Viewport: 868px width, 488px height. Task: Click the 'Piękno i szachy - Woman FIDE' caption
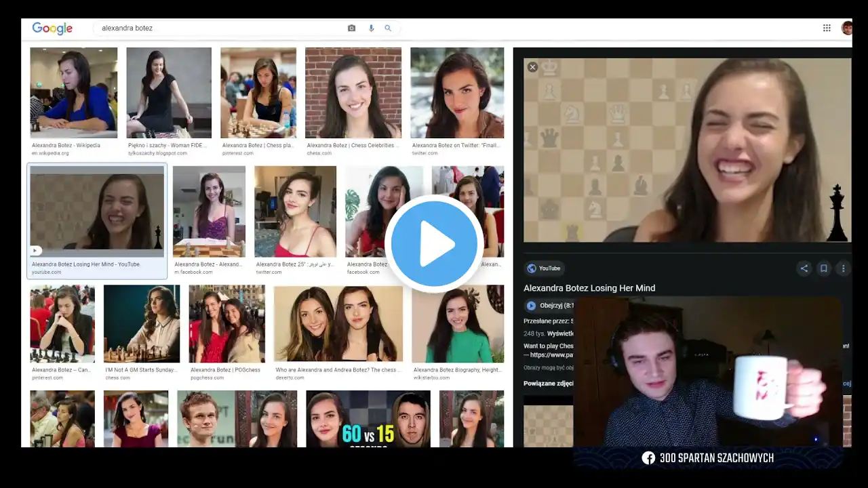[x=167, y=145]
